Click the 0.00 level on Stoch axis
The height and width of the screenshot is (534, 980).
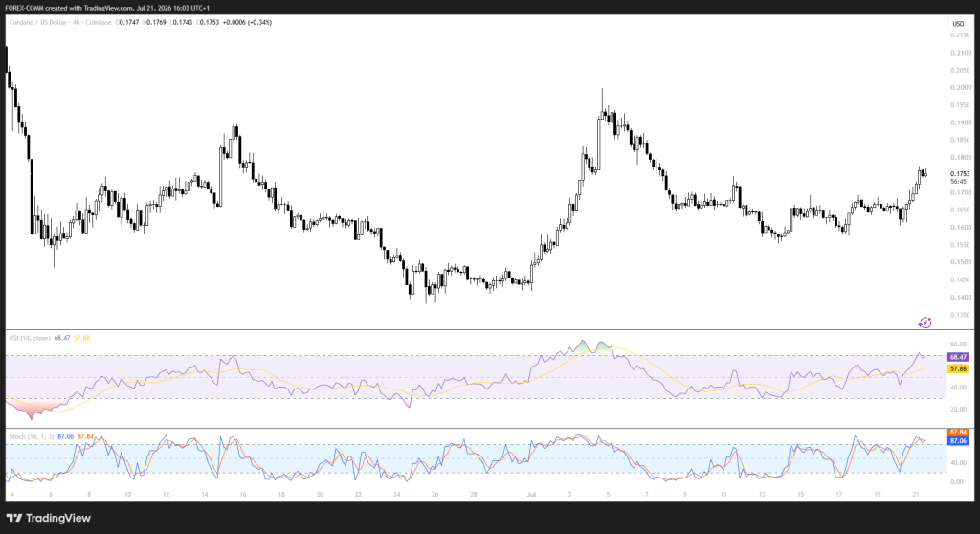(x=956, y=482)
